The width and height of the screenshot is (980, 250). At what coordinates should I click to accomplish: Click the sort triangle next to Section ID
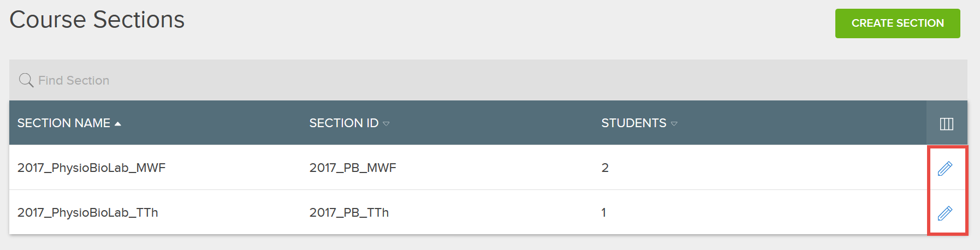[386, 124]
